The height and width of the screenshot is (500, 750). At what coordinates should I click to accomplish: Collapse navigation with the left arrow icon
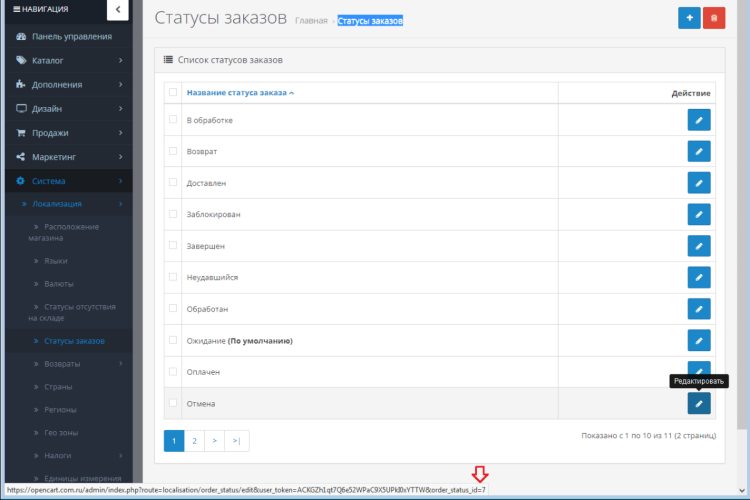click(x=117, y=10)
